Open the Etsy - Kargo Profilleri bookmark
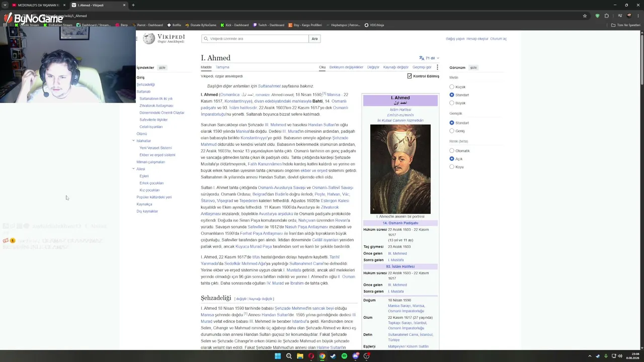The width and height of the screenshot is (644, 362). point(305,25)
